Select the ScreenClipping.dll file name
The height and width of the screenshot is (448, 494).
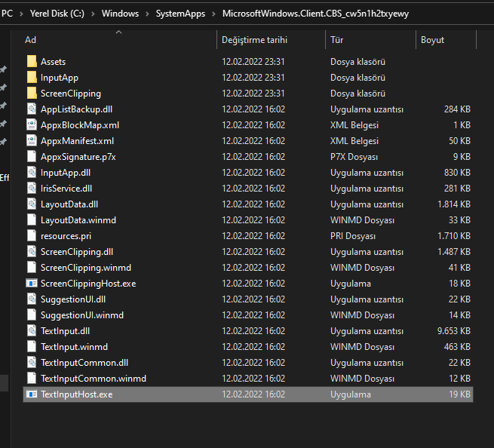point(77,252)
